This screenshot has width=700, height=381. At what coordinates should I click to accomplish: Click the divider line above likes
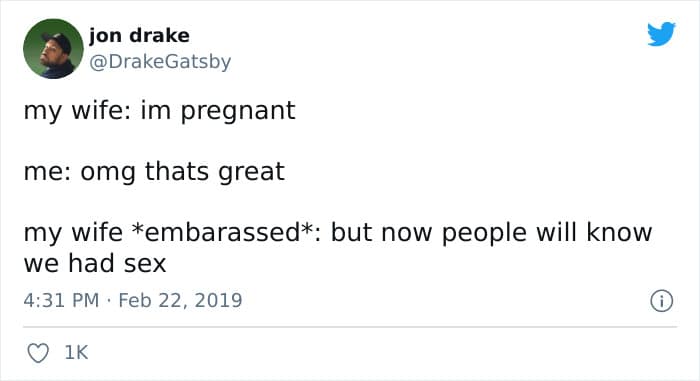[x=350, y=327]
